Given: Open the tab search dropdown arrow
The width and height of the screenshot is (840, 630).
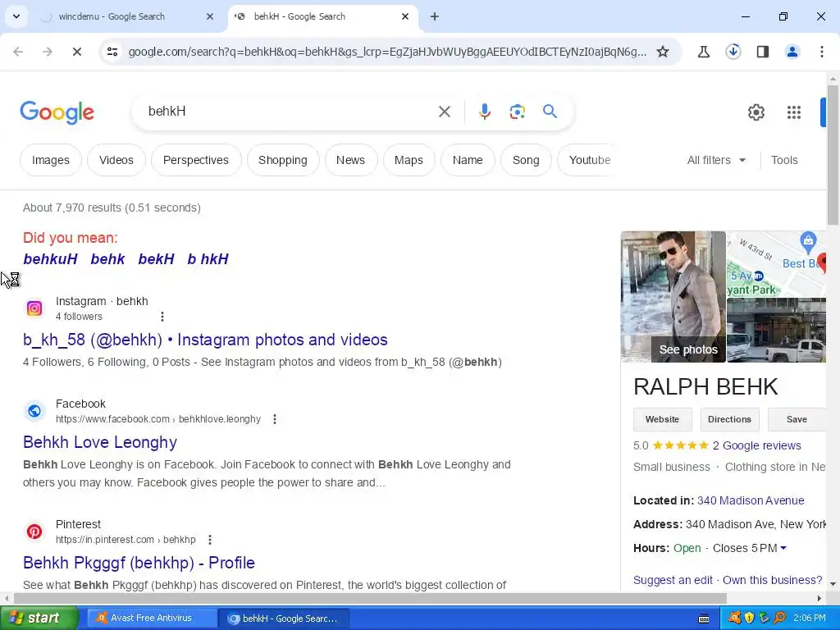Looking at the screenshot, I should click(16, 16).
